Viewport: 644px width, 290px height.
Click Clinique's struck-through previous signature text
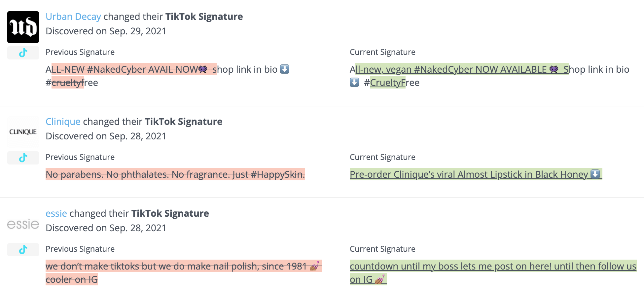175,174
